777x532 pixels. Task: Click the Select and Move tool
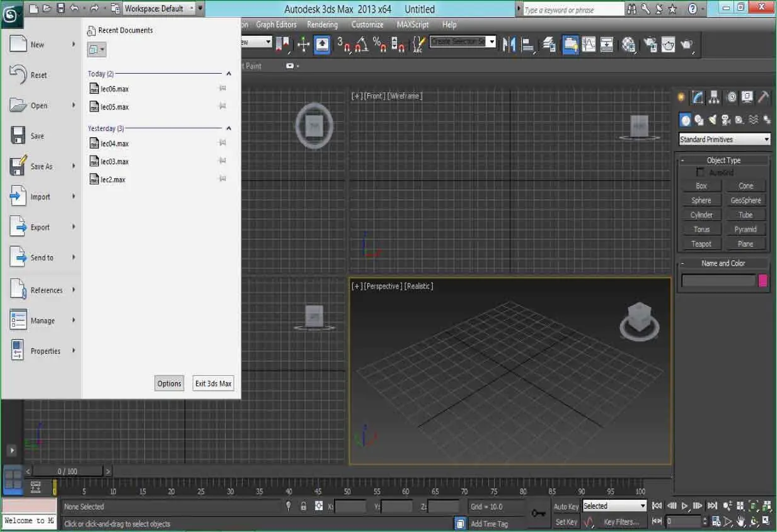[303, 44]
